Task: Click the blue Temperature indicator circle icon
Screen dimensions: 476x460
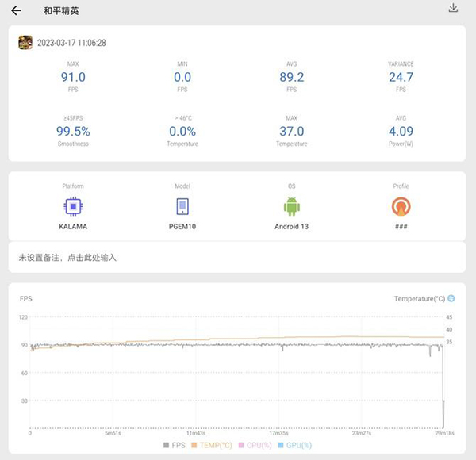Action: [x=451, y=299]
